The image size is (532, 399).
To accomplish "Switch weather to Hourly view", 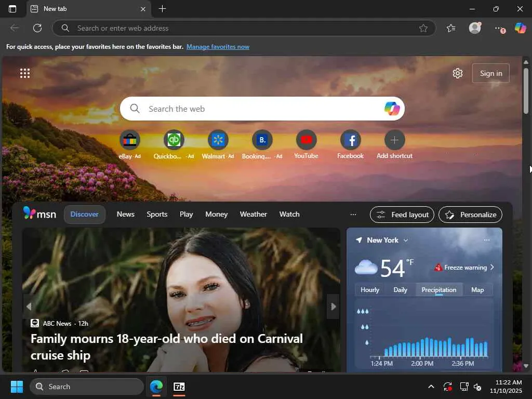I will [x=370, y=290].
